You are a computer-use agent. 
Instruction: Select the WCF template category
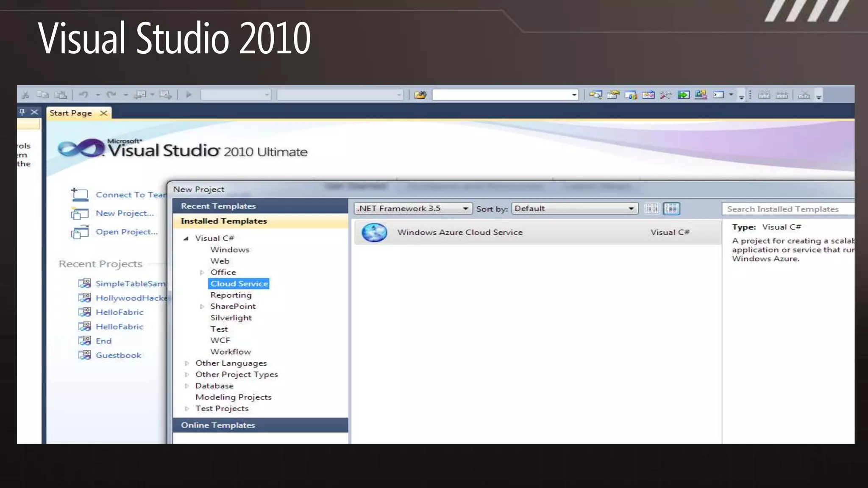click(x=220, y=341)
